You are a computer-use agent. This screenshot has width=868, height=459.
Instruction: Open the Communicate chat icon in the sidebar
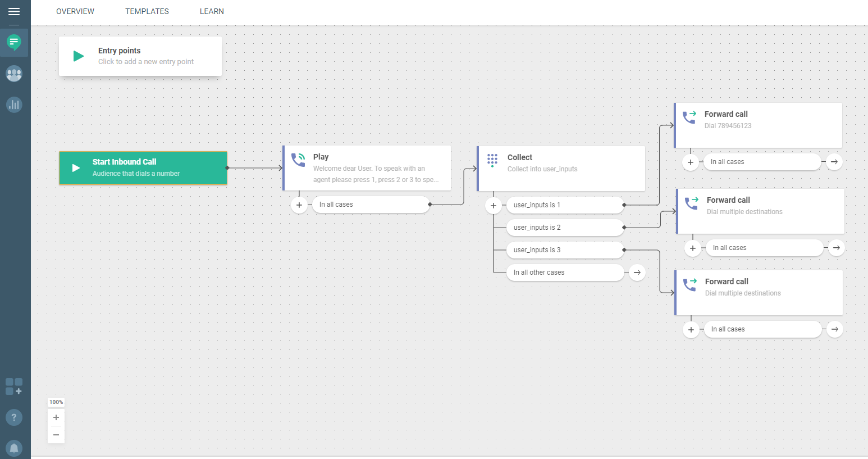click(x=14, y=42)
